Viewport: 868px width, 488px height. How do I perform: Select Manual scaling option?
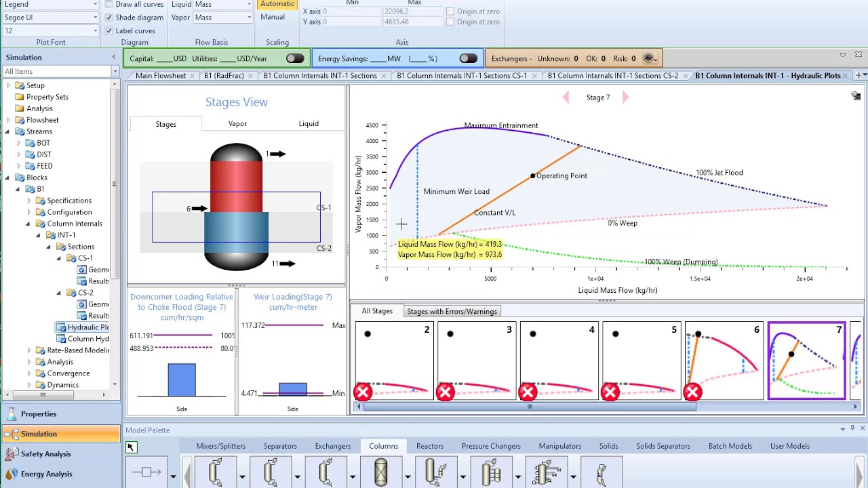(273, 17)
